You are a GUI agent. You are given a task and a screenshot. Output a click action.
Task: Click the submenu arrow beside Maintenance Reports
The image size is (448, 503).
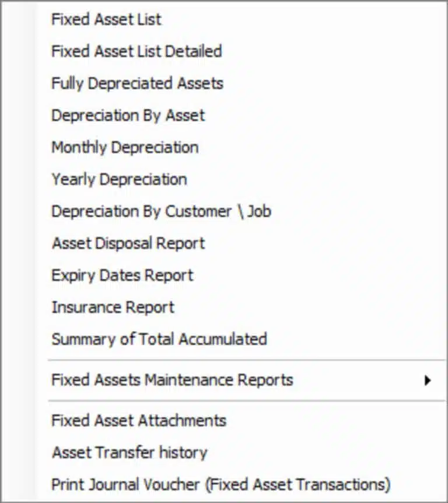[x=428, y=381]
